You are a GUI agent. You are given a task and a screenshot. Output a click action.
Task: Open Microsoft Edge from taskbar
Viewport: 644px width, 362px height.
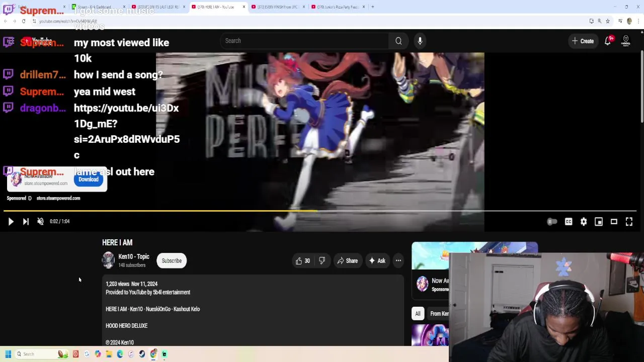(x=120, y=354)
